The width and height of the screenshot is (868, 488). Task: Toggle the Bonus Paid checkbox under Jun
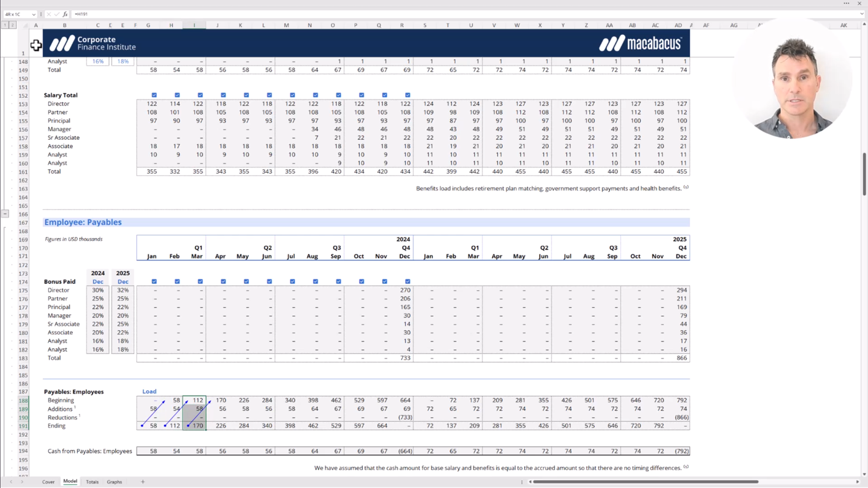[269, 281]
